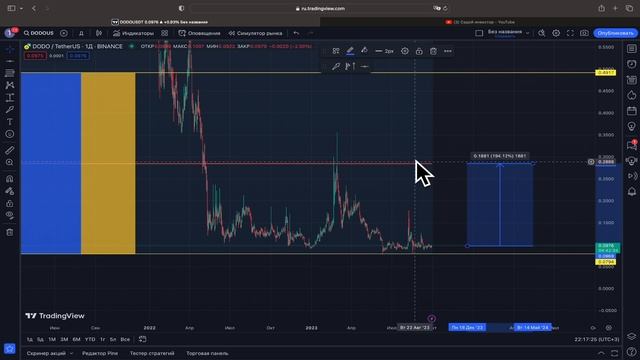The width and height of the screenshot is (640, 360).
Task: Open more options three dots in floating toolbar
Action: (x=448, y=51)
